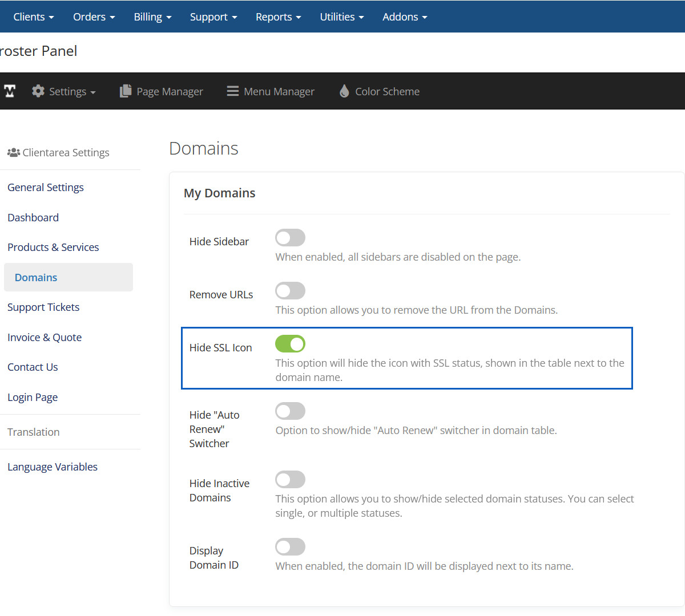Switch on Display Domain ID

tap(290, 547)
